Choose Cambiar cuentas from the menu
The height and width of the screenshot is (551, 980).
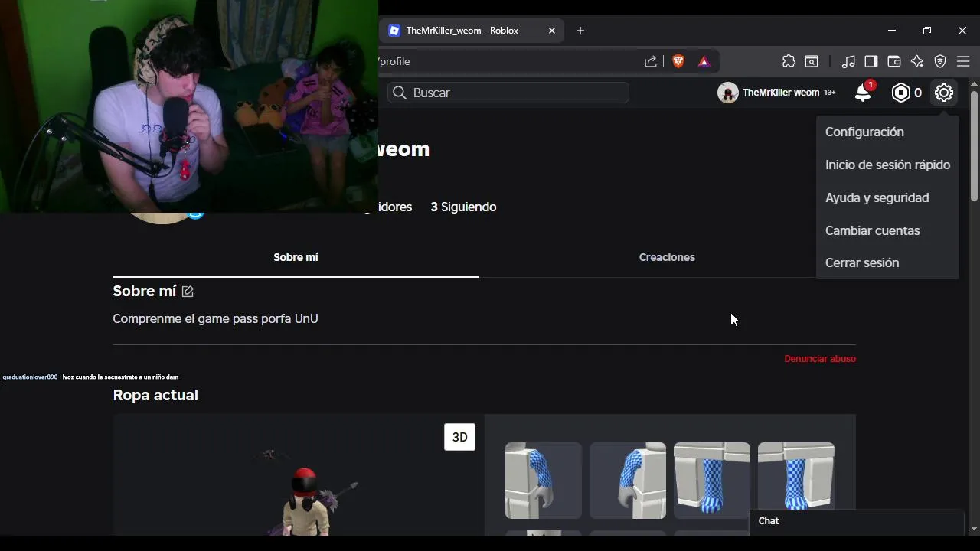[x=872, y=230]
